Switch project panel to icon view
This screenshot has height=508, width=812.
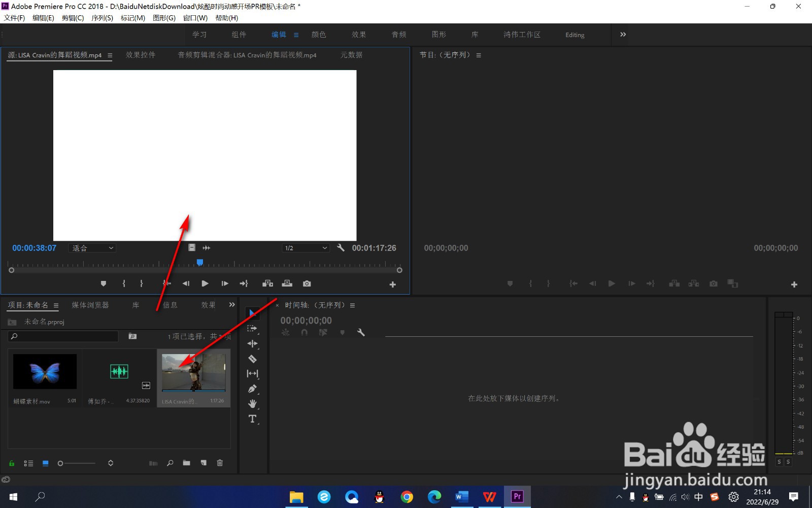[x=46, y=463]
